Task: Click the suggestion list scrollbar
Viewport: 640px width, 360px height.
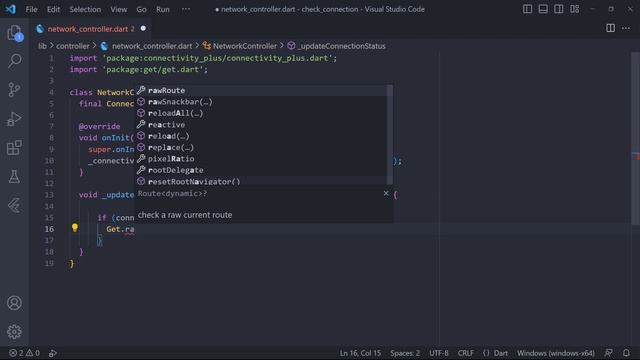Action: click(390, 135)
